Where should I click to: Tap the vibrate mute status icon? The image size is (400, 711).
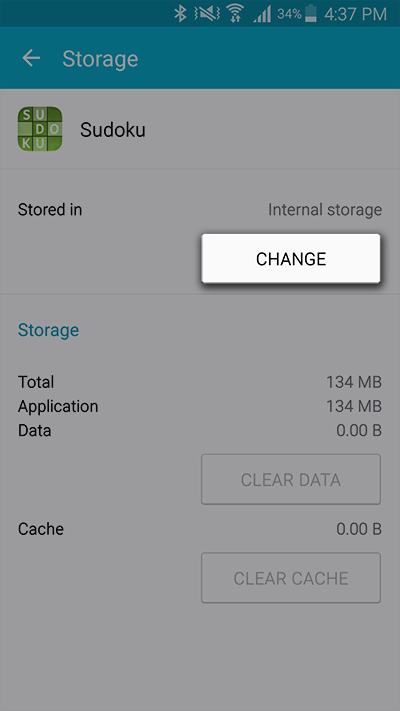click(x=207, y=14)
